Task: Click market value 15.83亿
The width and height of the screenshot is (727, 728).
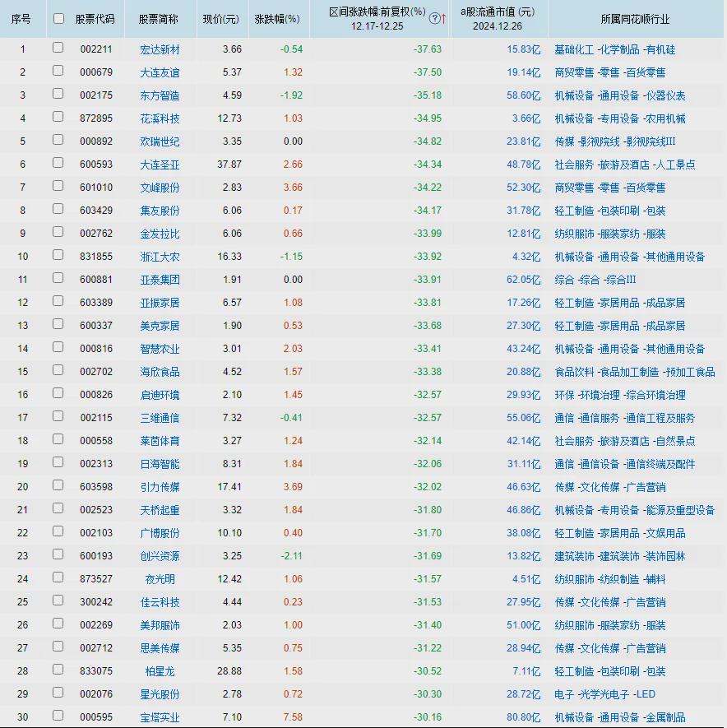Action: coord(523,49)
